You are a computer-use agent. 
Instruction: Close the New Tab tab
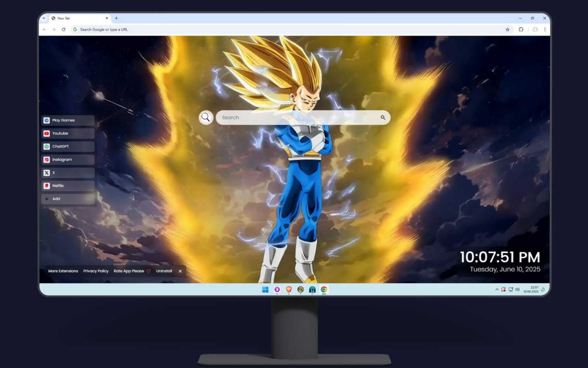[107, 18]
